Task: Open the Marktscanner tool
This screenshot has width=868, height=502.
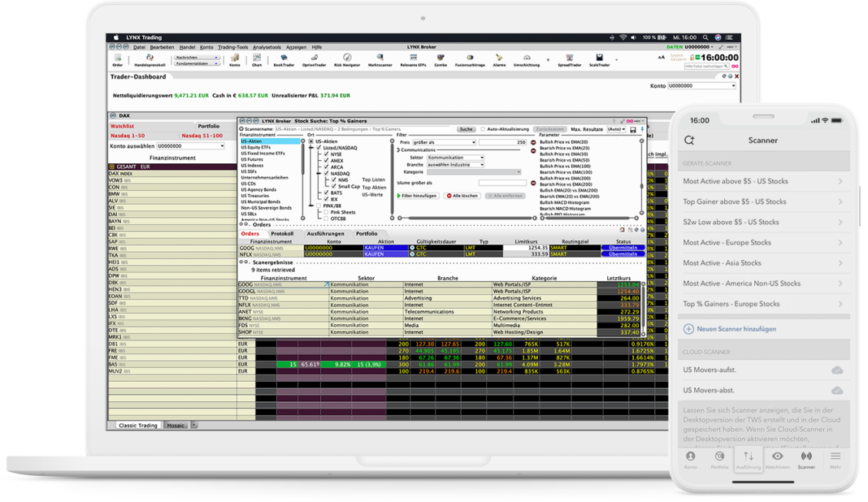Action: tap(380, 60)
